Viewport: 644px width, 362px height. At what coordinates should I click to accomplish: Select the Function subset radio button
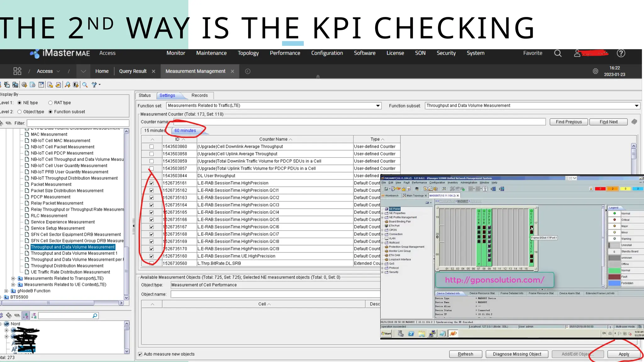(50, 112)
